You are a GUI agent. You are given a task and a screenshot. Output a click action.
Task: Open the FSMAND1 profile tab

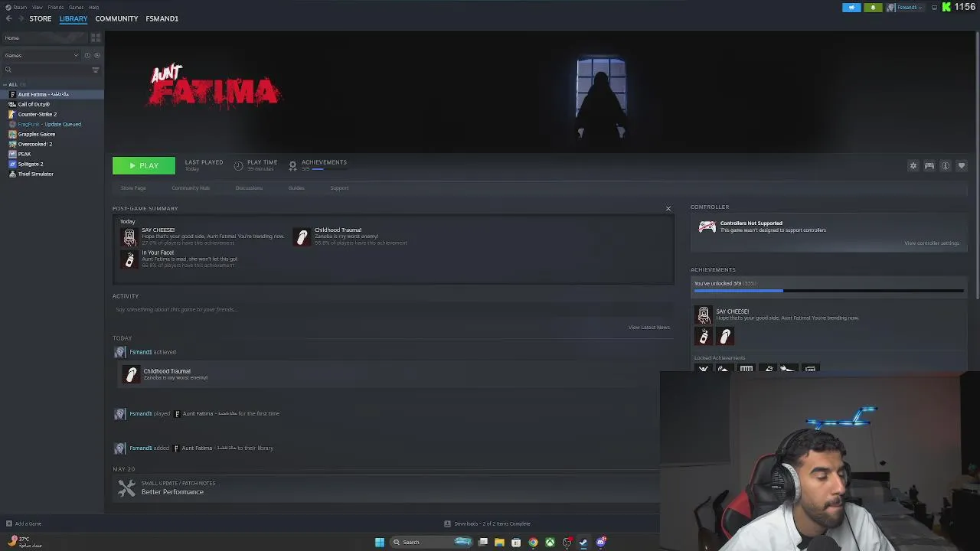click(x=162, y=18)
